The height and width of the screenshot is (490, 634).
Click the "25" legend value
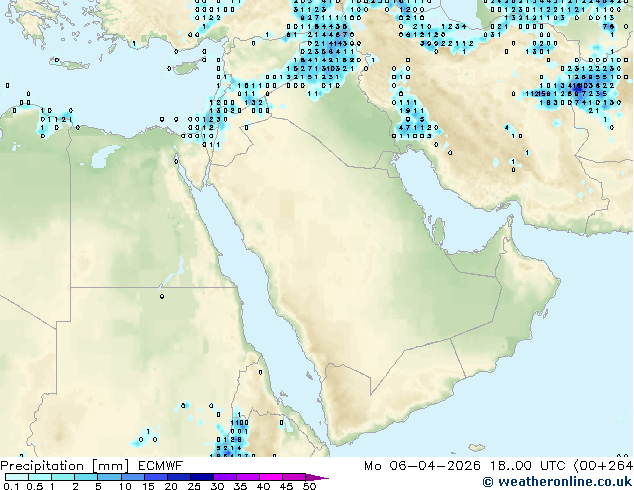click(194, 486)
